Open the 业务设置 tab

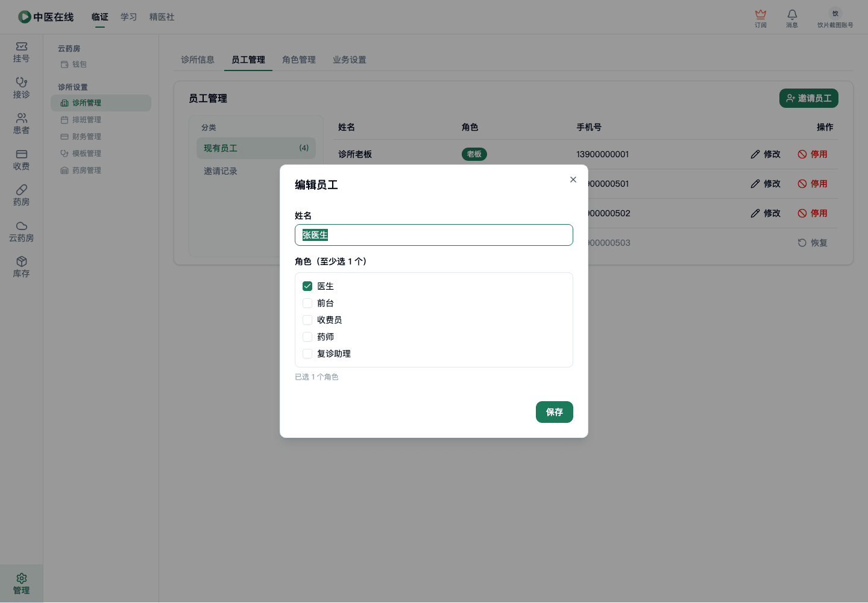pyautogui.click(x=350, y=60)
